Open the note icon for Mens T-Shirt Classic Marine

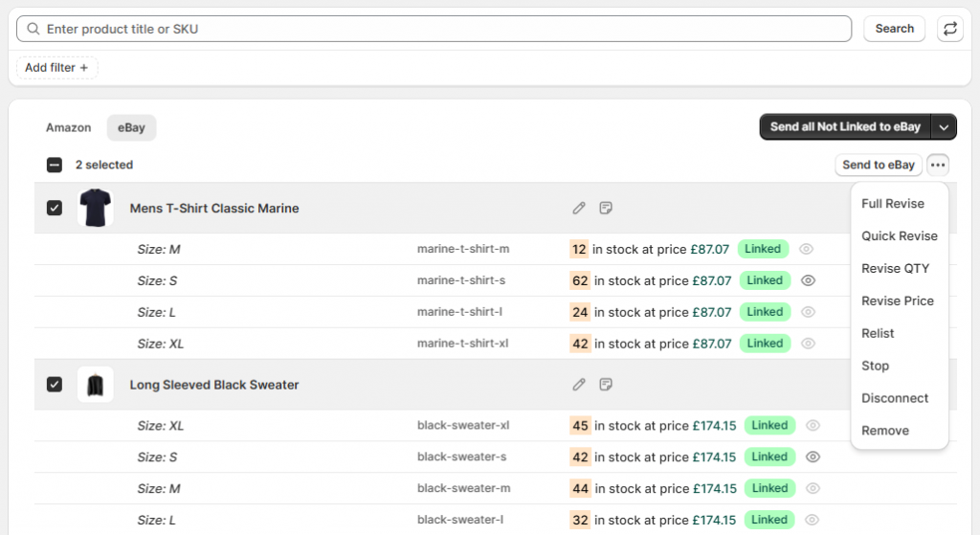click(606, 208)
